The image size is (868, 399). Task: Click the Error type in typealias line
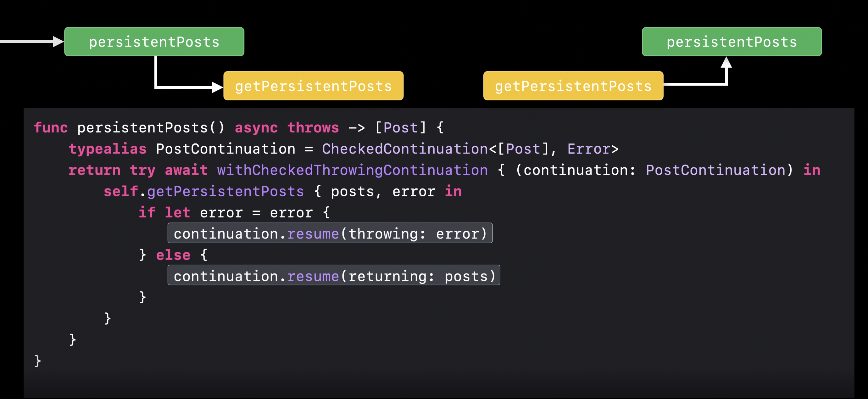click(x=588, y=149)
